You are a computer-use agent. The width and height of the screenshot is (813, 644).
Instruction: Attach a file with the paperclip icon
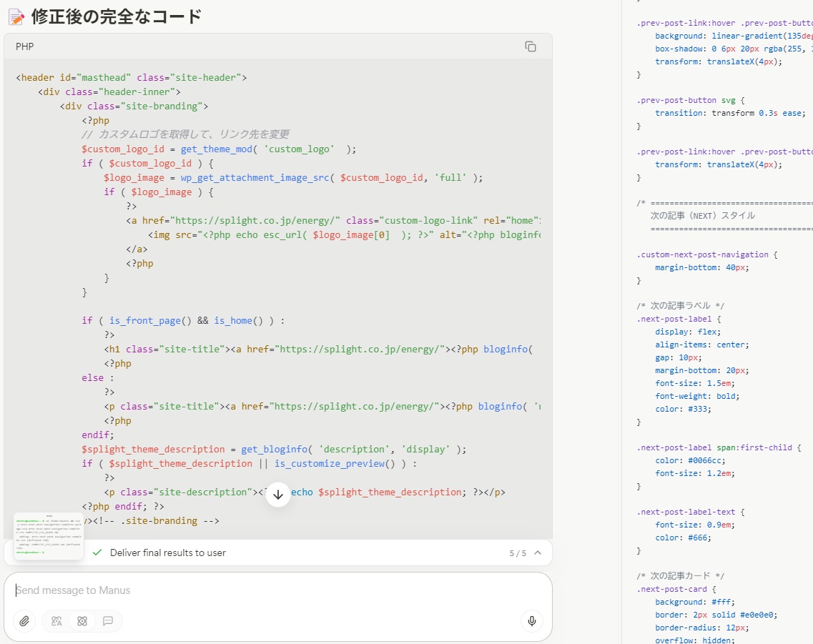pyautogui.click(x=24, y=621)
